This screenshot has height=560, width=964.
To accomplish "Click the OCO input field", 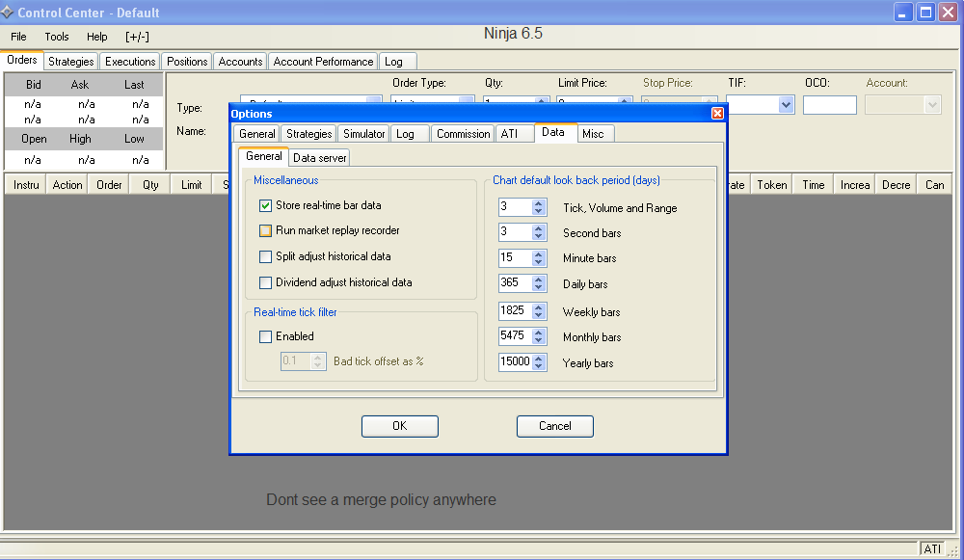I will pyautogui.click(x=829, y=105).
